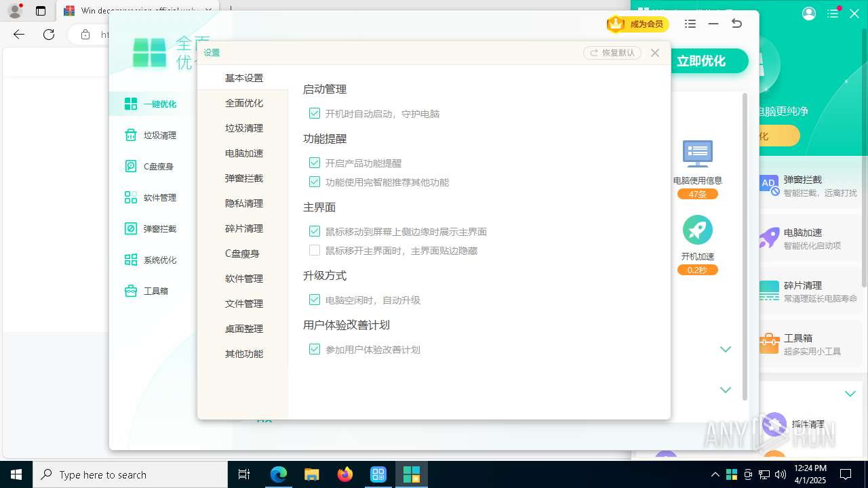Click Windows search box
The height and width of the screenshot is (488, 868).
tap(130, 474)
